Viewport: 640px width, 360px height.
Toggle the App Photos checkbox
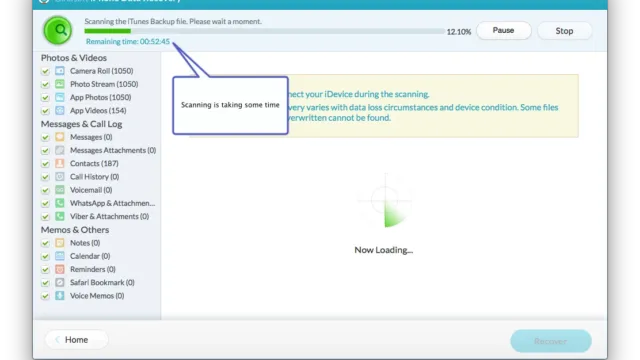pyautogui.click(x=45, y=98)
